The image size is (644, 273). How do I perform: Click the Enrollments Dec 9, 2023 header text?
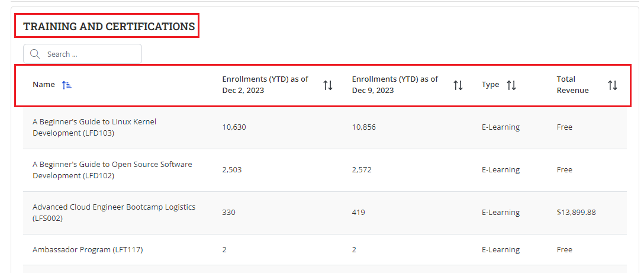(395, 85)
